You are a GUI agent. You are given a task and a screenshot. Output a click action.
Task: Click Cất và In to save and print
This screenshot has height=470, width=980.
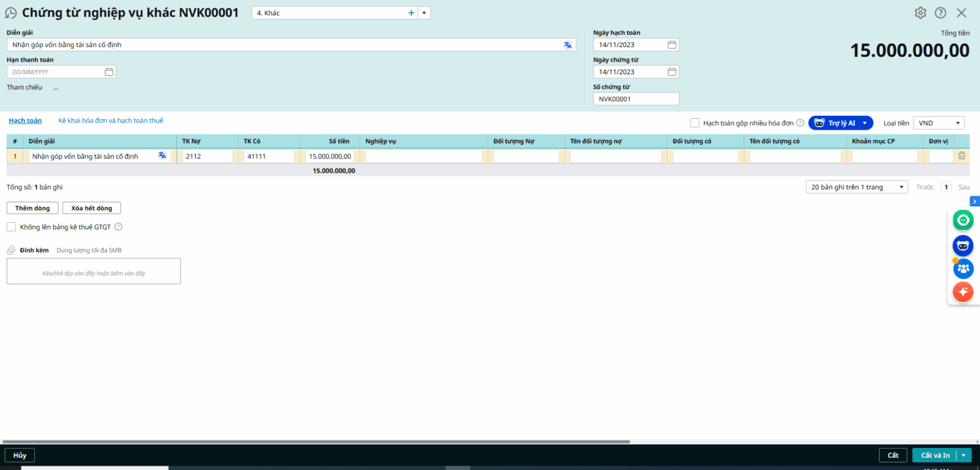point(935,455)
